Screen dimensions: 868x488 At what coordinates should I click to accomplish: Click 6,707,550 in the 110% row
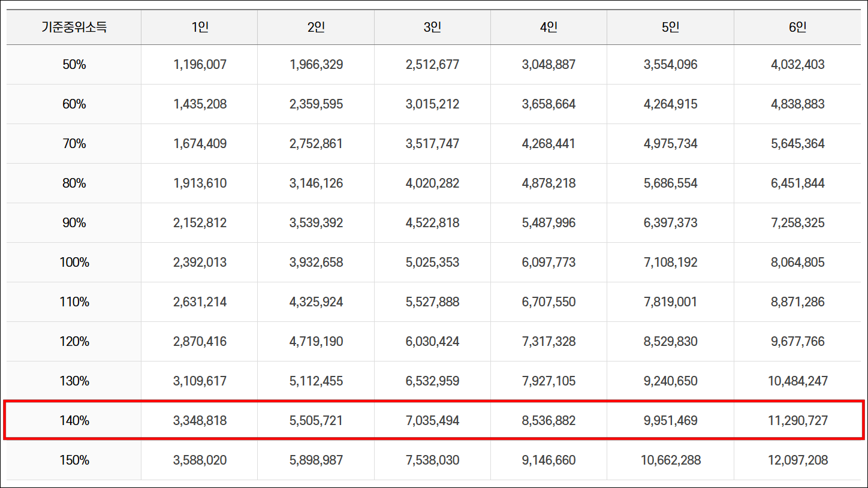click(549, 302)
